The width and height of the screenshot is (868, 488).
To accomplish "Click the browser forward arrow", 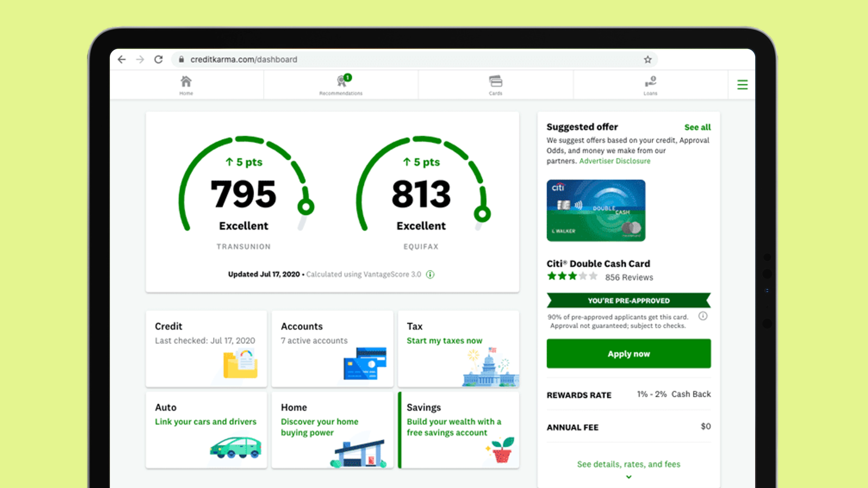I will 140,60.
